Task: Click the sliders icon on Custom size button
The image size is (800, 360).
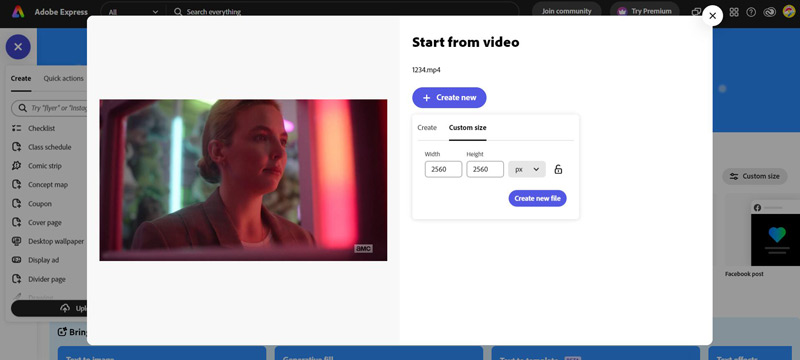Action: point(734,176)
